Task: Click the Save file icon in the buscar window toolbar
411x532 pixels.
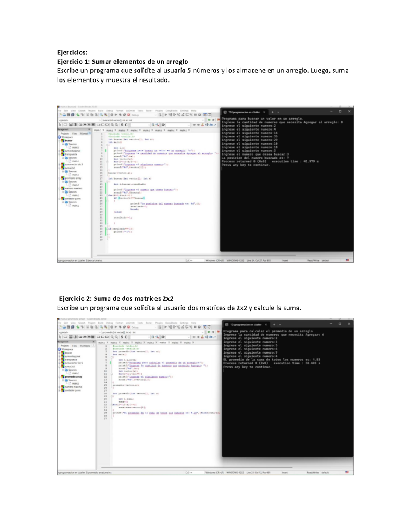Action: coord(68,115)
